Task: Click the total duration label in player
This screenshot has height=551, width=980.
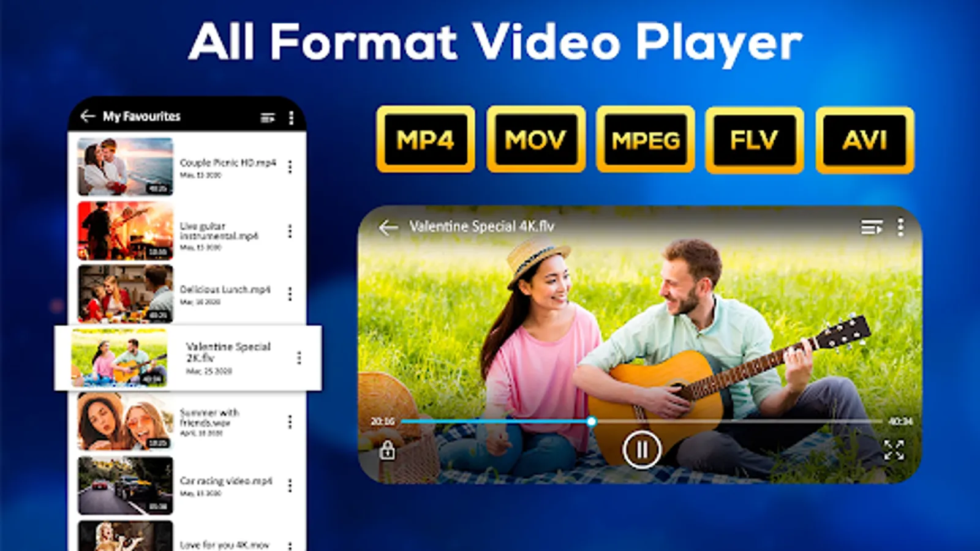Action: pos(900,421)
